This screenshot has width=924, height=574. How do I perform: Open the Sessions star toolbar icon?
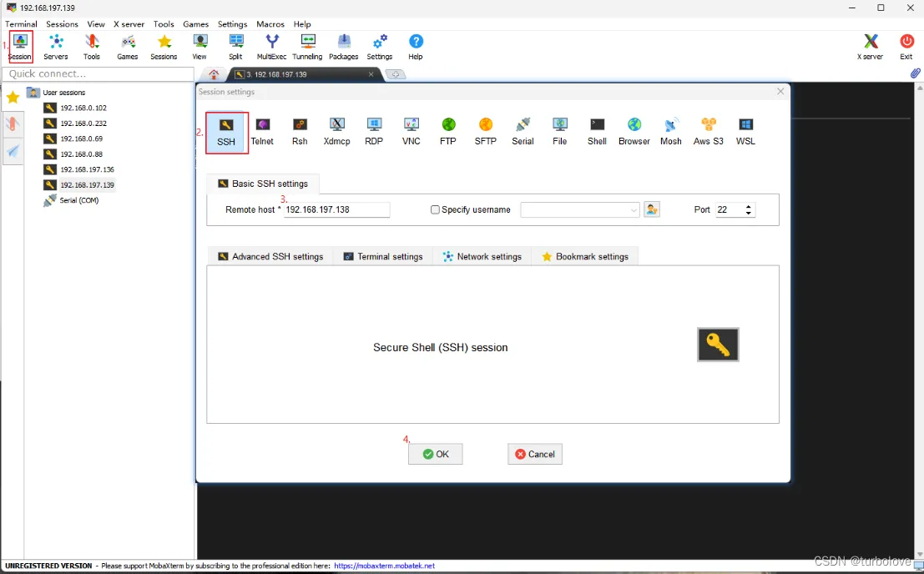pyautogui.click(x=164, y=47)
